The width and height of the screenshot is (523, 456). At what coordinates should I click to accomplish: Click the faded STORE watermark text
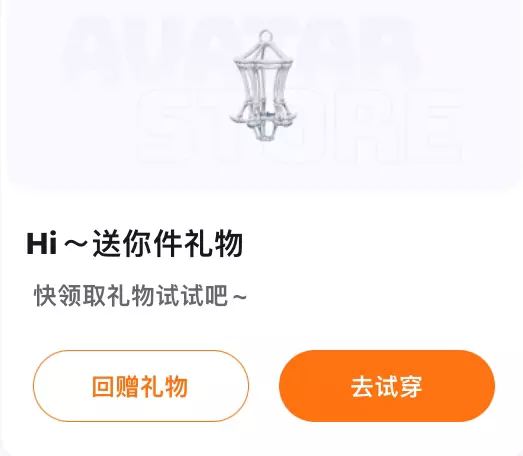[300, 127]
